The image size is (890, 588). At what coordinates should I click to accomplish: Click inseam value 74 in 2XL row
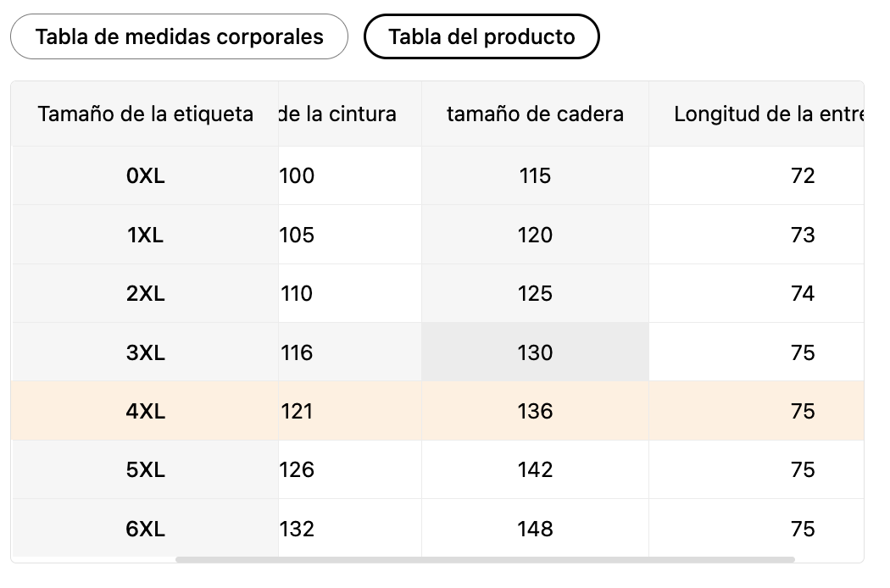[802, 293]
